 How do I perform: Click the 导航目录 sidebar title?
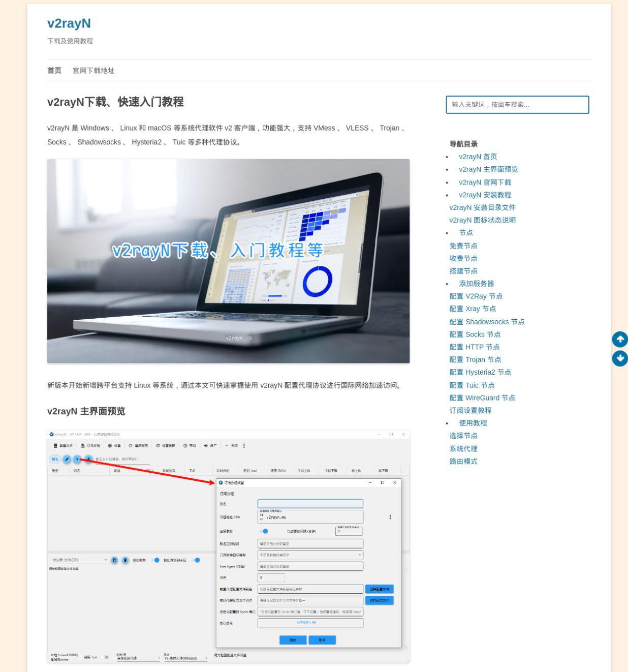(463, 144)
